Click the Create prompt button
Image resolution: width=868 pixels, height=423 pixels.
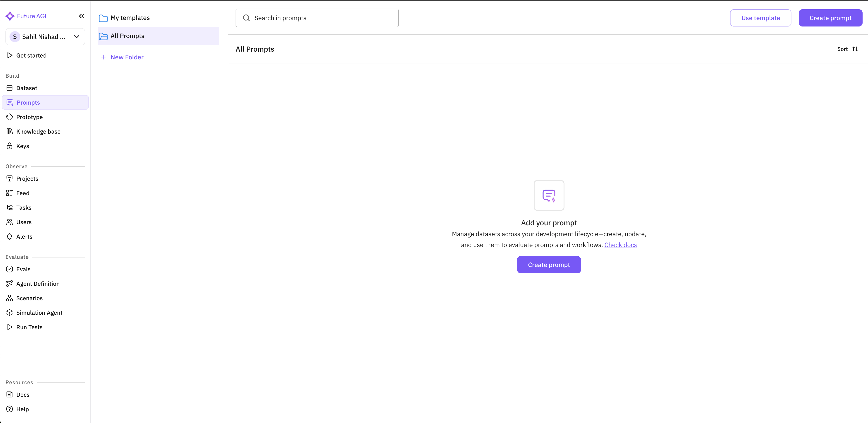[549, 265]
